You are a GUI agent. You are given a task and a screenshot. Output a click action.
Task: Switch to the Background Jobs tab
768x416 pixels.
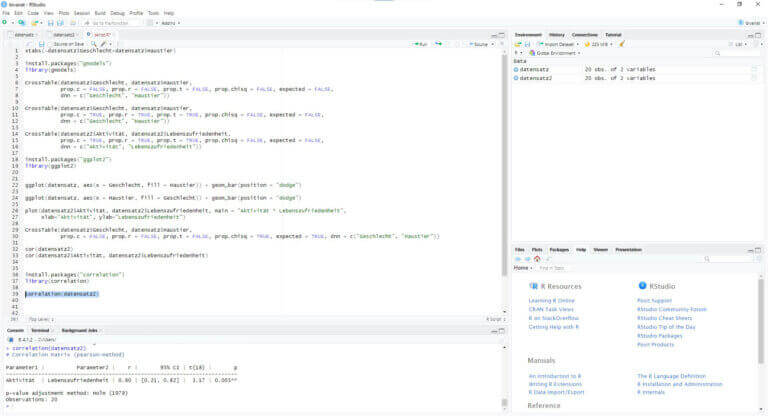(79, 331)
